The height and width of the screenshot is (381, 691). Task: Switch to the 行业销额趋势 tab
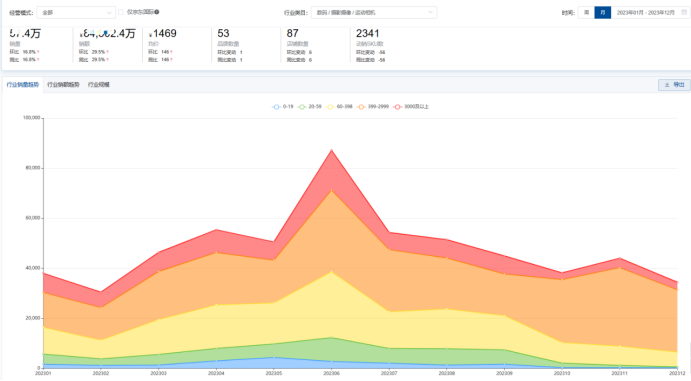coord(63,85)
